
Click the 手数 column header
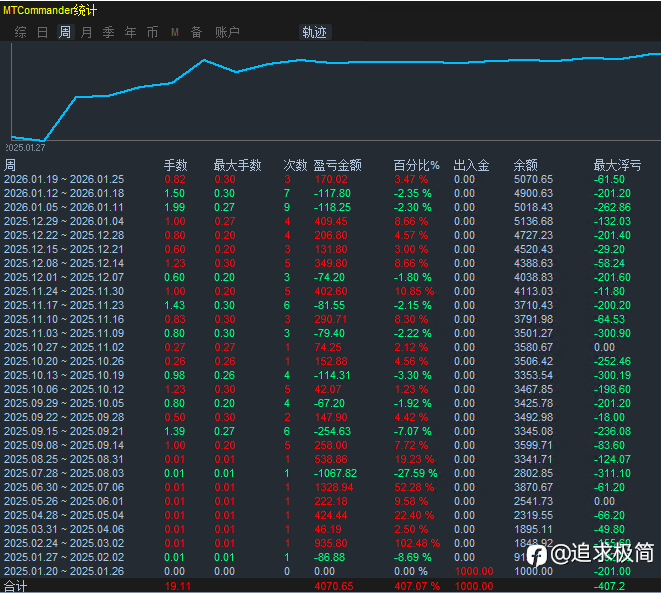tap(175, 165)
